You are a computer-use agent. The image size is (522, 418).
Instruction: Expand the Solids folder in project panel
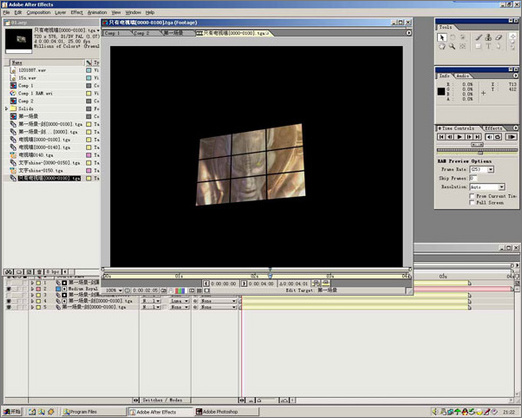click(6, 109)
